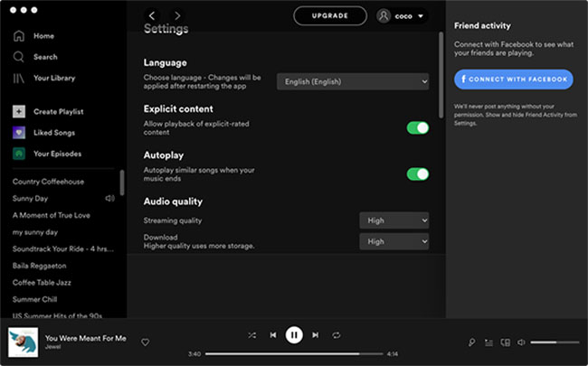588x366 pixels.
Task: Click the playlist sidebar scrollbar
Action: pos(122,183)
